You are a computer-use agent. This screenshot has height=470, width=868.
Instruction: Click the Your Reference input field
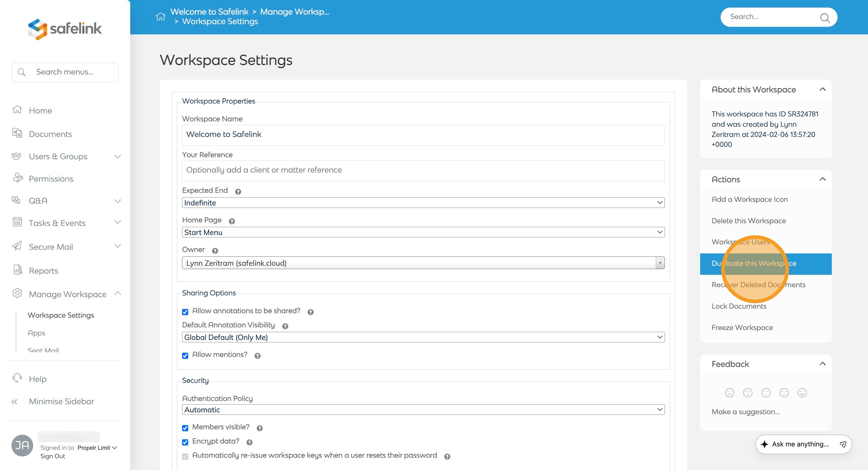click(423, 170)
